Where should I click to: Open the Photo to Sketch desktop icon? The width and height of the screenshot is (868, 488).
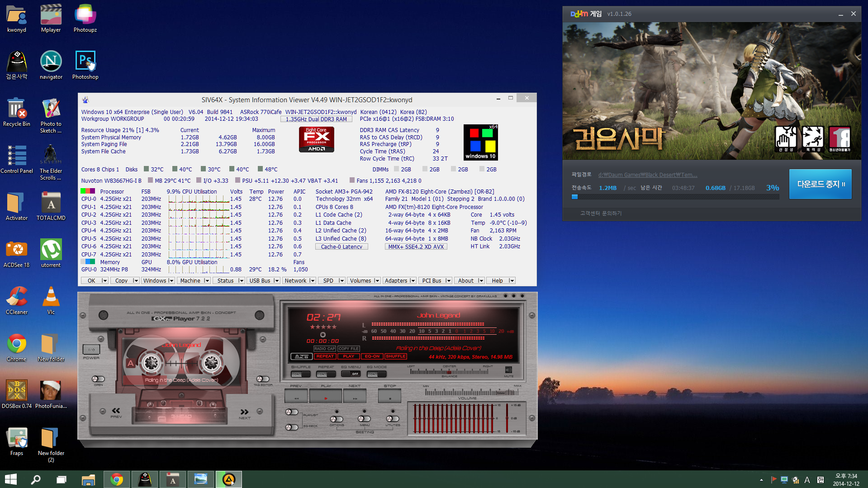(51, 116)
